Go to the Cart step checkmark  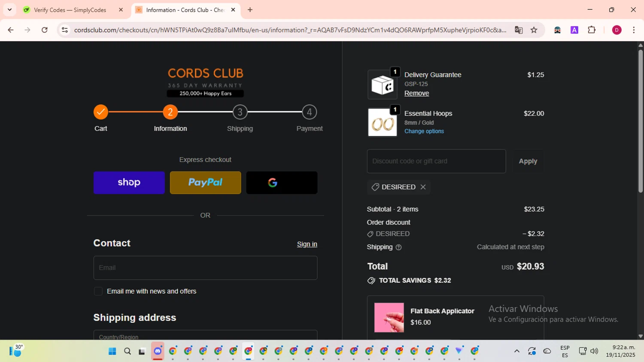coord(101,112)
